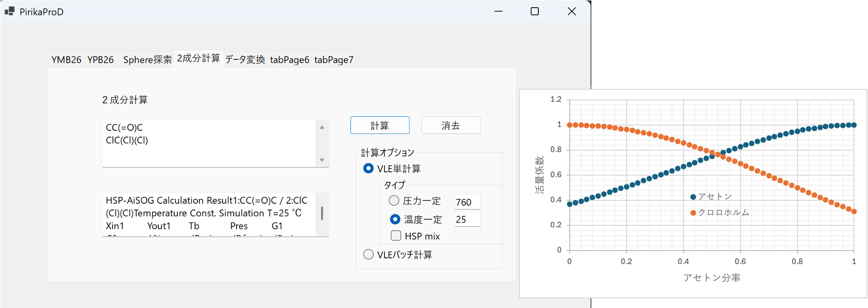The width and height of the screenshot is (868, 308).
Task: Enable the HSP mix checkbox
Action: (396, 236)
